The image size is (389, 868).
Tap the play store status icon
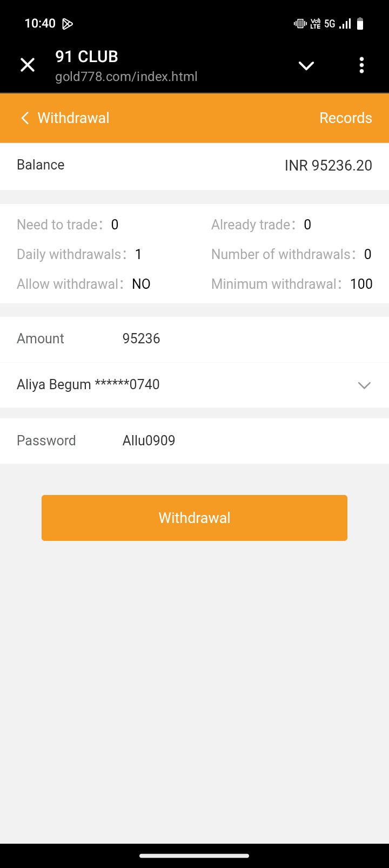(68, 24)
